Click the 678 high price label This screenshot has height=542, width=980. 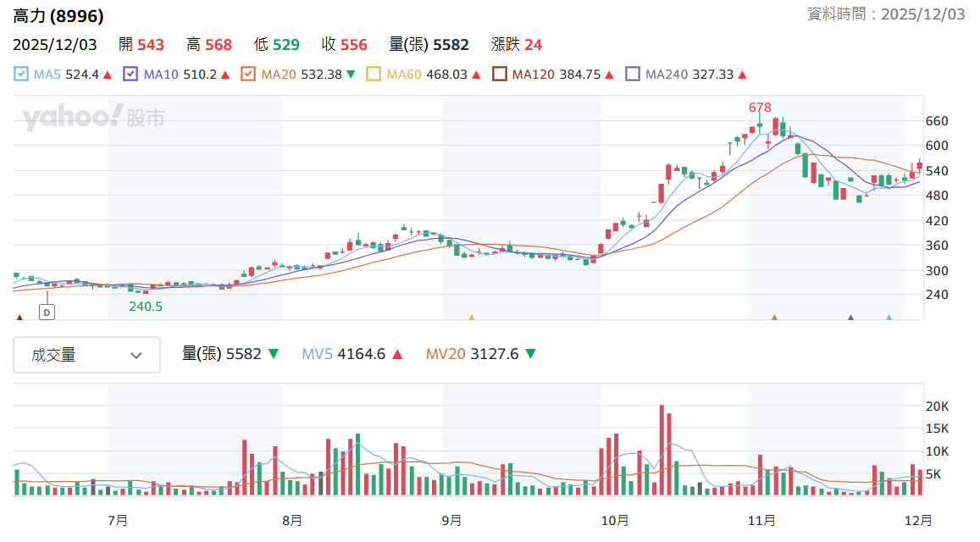pos(760,108)
